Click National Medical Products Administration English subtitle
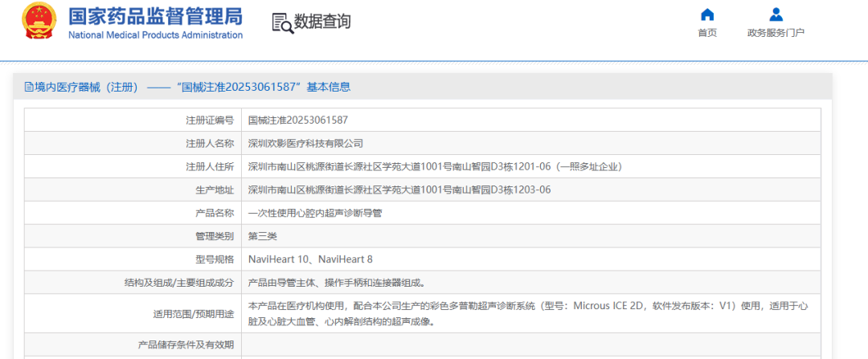The width and height of the screenshot is (868, 359). coord(155,35)
